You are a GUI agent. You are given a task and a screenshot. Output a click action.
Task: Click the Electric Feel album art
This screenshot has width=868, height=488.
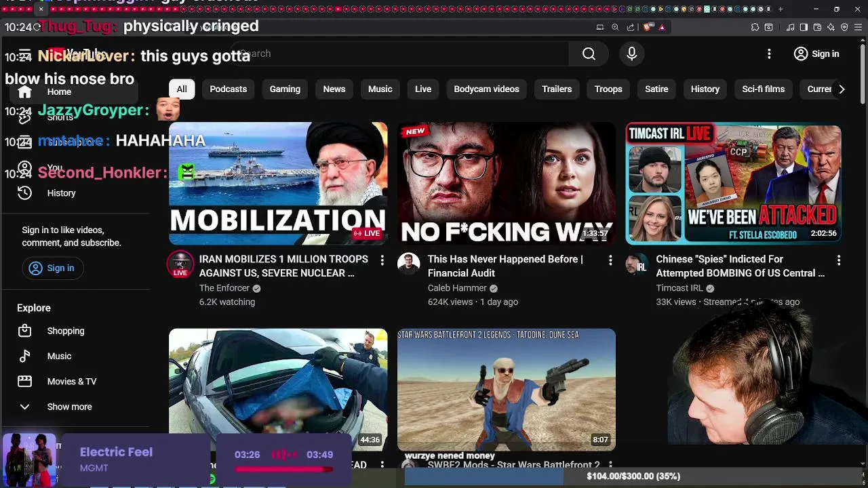(x=29, y=460)
